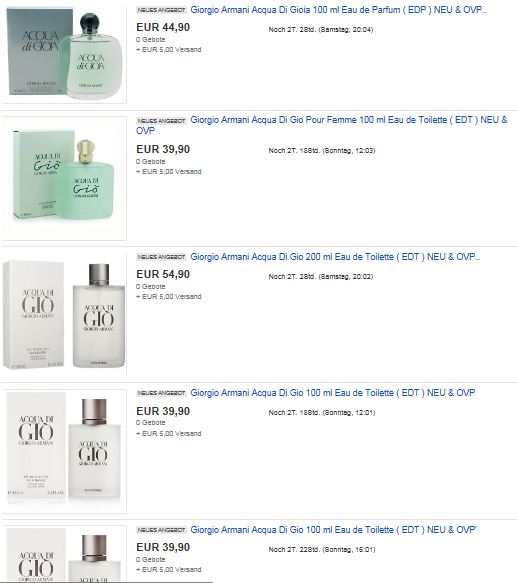
Task: Click the partially visible bottom listing thumbnail
Action: pyautogui.click(x=64, y=554)
